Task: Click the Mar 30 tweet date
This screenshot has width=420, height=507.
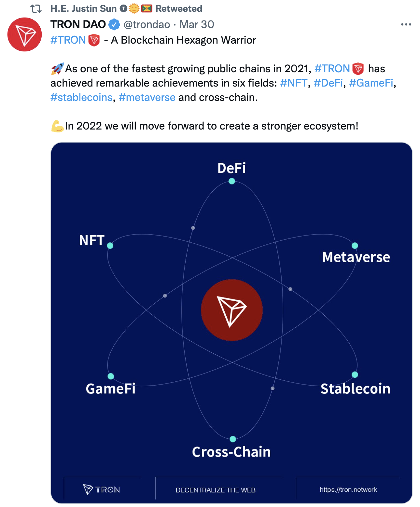Action: [197, 24]
